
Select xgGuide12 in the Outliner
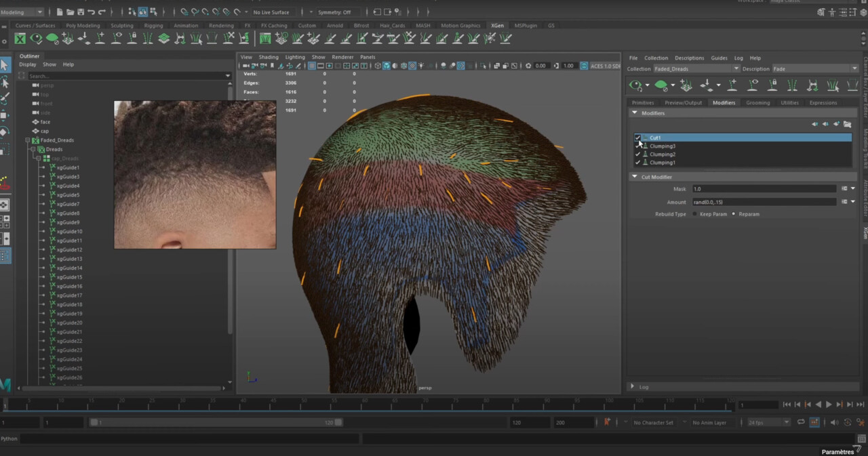click(69, 250)
